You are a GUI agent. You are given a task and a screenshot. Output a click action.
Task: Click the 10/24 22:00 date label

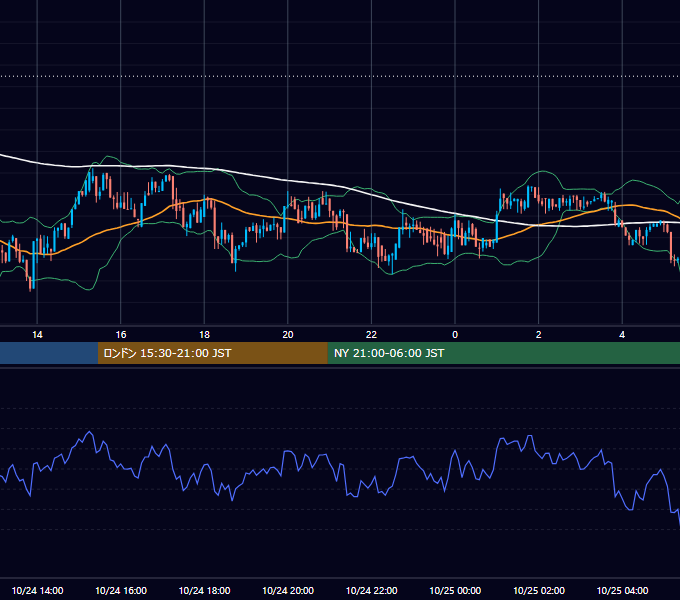click(371, 590)
